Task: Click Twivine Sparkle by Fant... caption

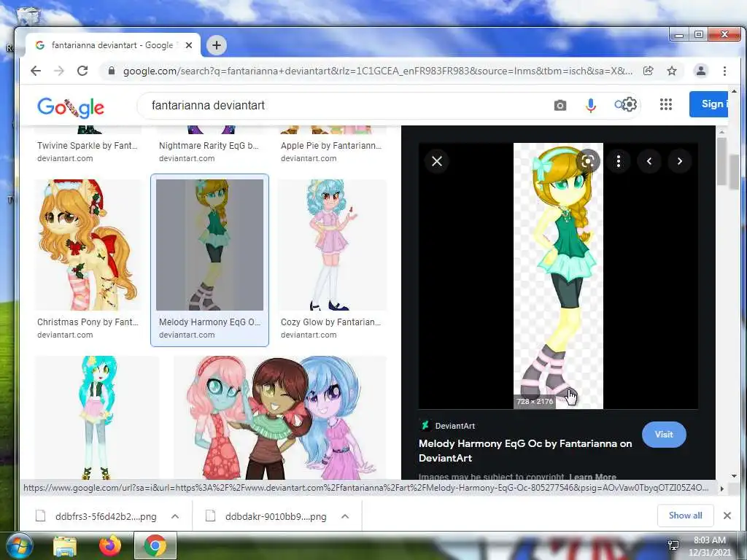Action: tap(88, 146)
